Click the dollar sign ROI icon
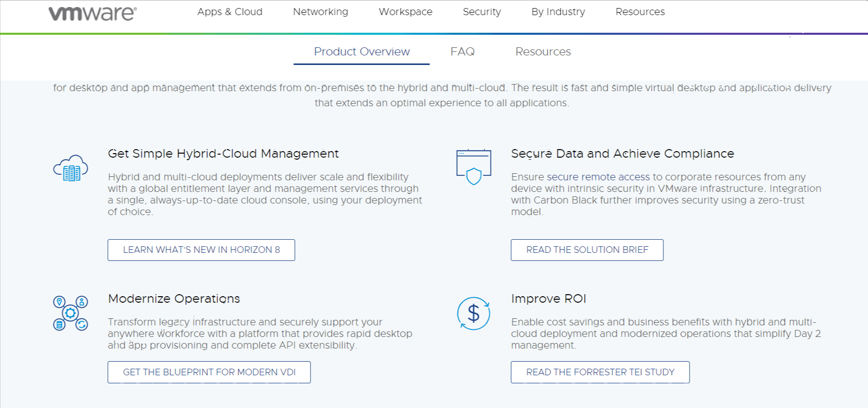868x408 pixels. tap(473, 313)
